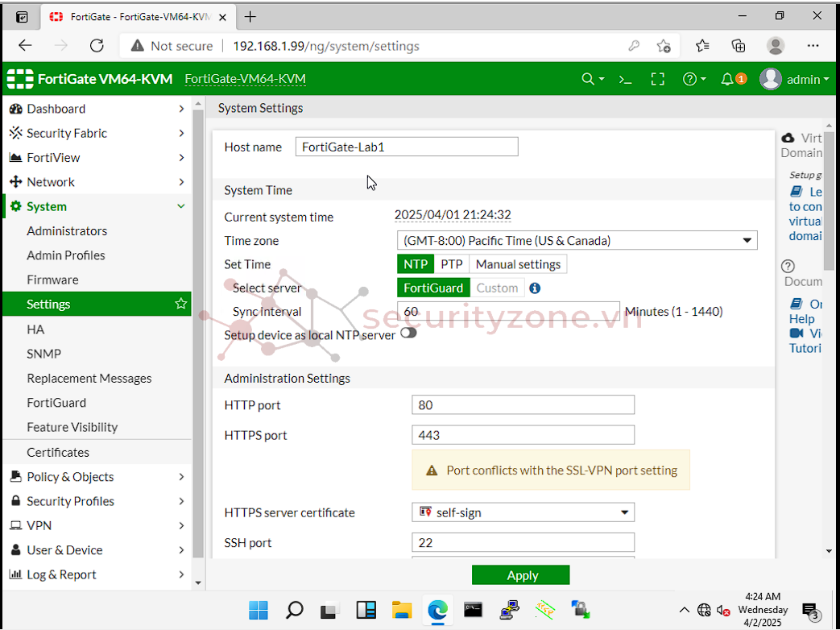Collapse the System menu chevron
The height and width of the screenshot is (630, 840).
coord(181,206)
